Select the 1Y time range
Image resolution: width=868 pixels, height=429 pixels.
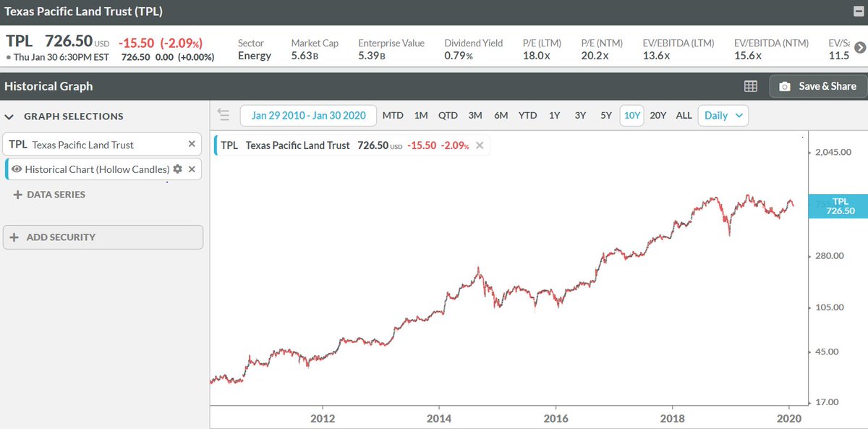point(554,115)
